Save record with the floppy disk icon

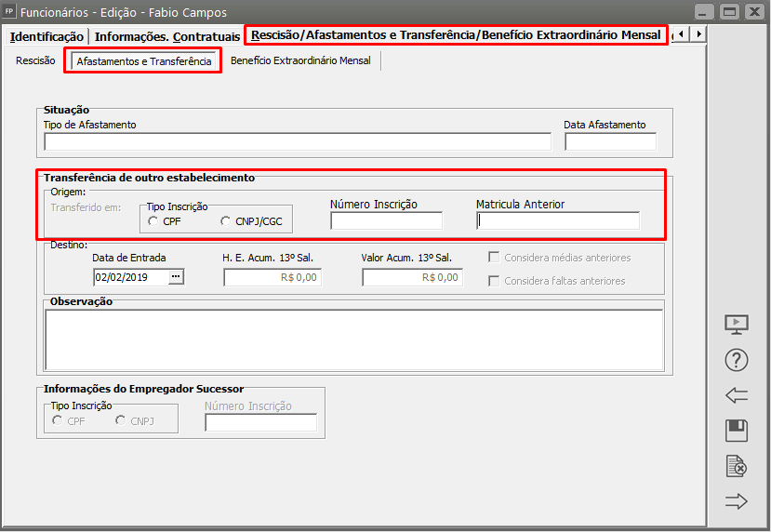[736, 431]
